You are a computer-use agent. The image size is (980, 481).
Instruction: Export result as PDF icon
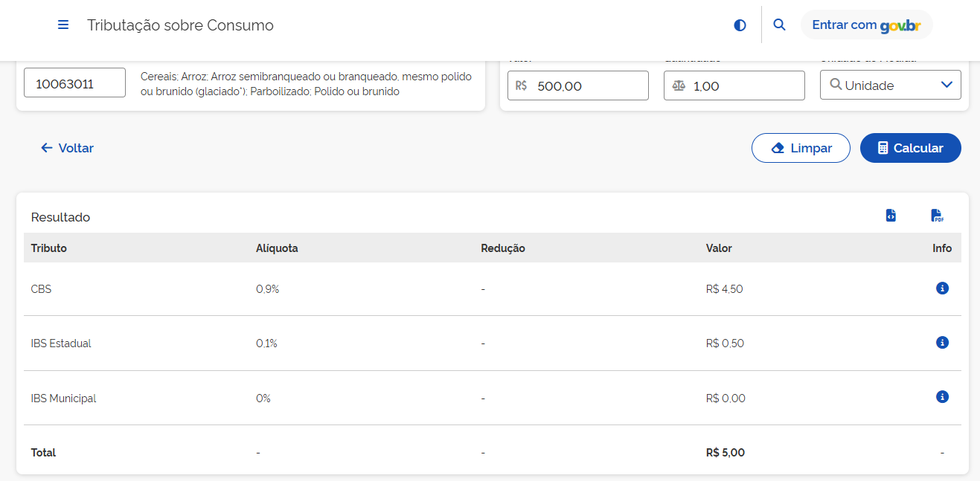[937, 216]
